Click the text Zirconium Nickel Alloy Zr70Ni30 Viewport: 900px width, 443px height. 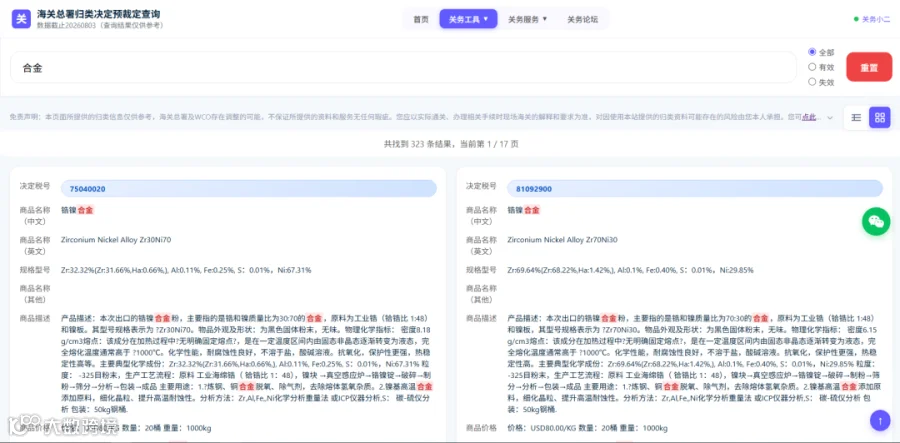[x=562, y=240]
